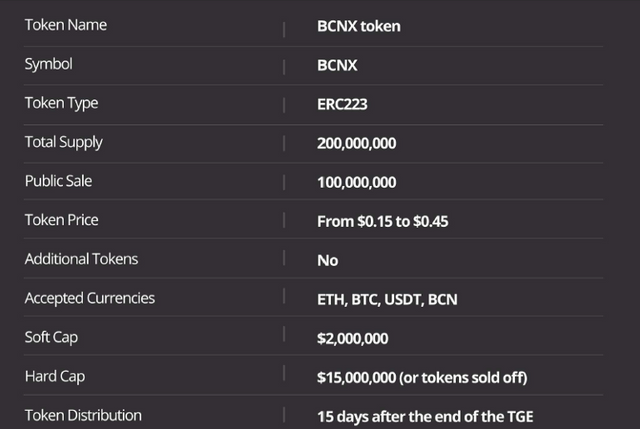Select the $2,000,000 soft cap value

click(352, 338)
